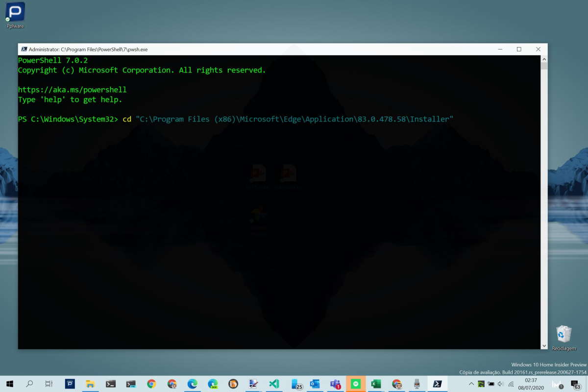Open Edge Dev from the taskbar
The height and width of the screenshot is (392, 588).
[213, 384]
